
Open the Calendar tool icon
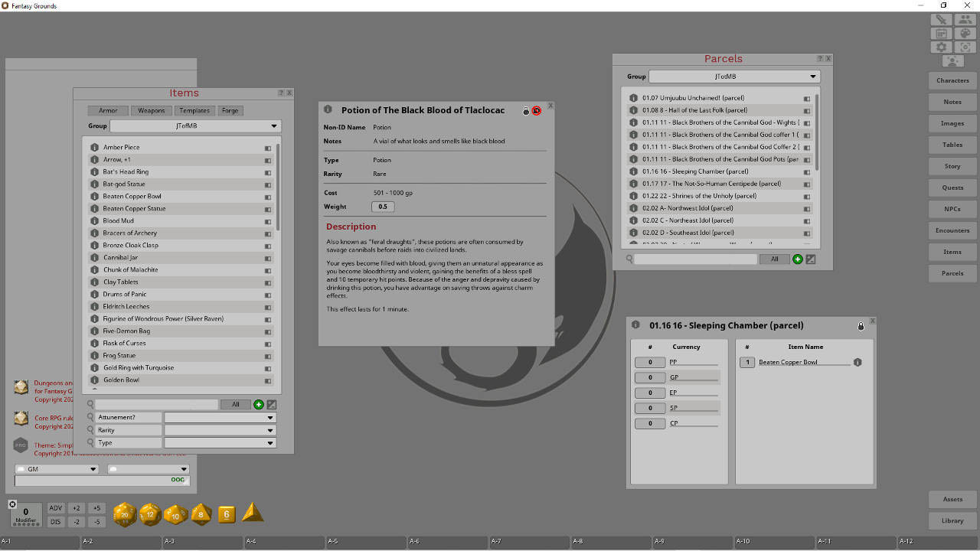coord(941,34)
